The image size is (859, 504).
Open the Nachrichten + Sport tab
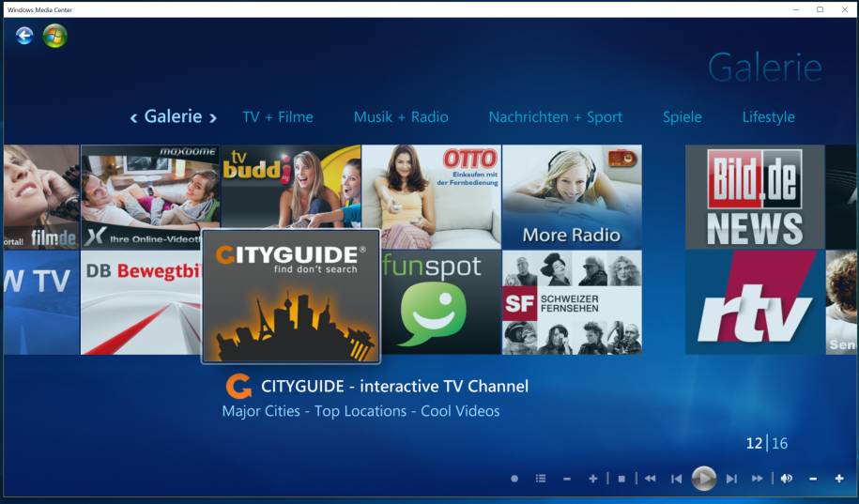556,117
